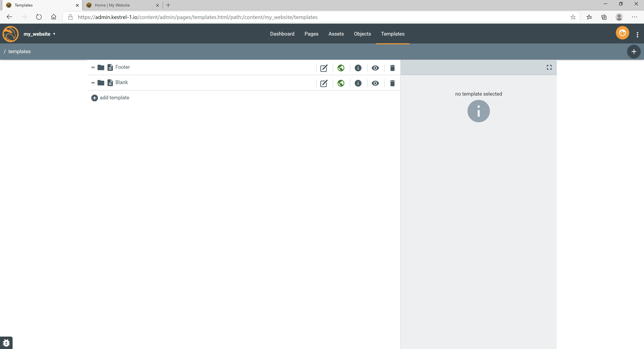Click green globe replication icon for Footer
This screenshot has height=349, width=644.
tap(341, 68)
